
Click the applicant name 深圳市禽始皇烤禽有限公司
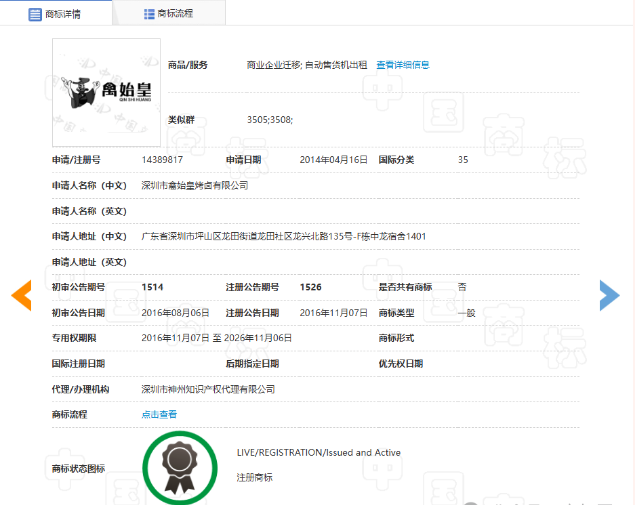click(x=195, y=185)
